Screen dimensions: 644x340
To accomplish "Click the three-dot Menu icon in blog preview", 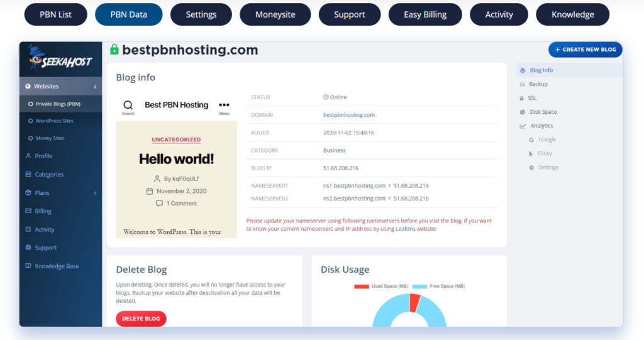I will tap(225, 105).
